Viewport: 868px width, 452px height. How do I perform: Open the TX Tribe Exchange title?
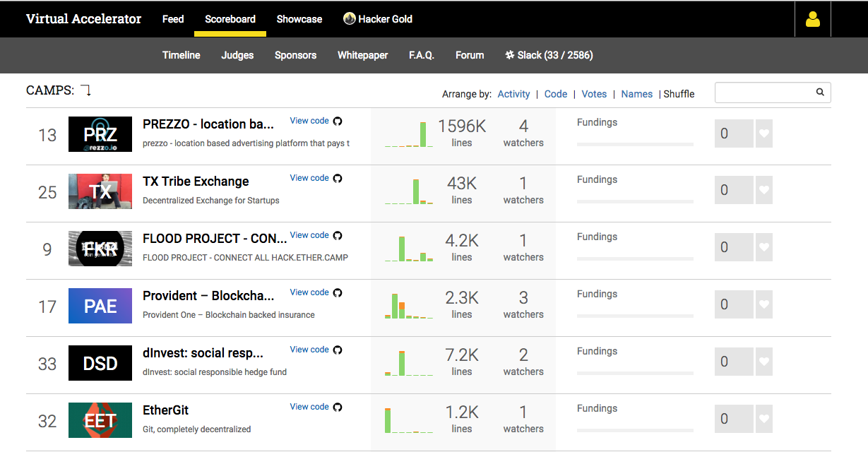[x=196, y=182]
